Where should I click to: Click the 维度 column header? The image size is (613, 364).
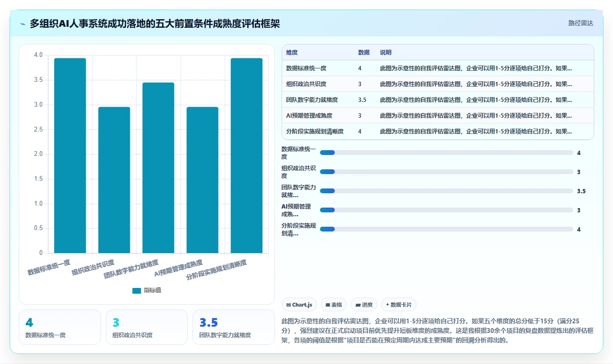(x=292, y=53)
